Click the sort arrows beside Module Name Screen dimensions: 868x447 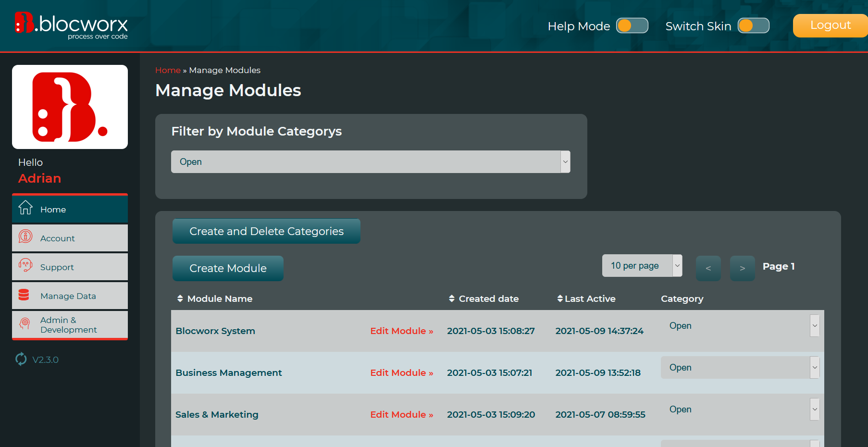coord(180,298)
